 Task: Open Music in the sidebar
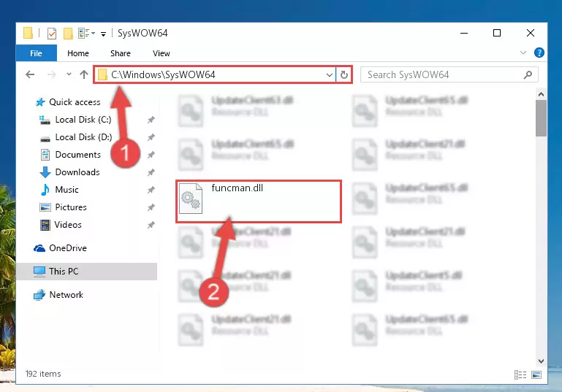click(x=67, y=190)
